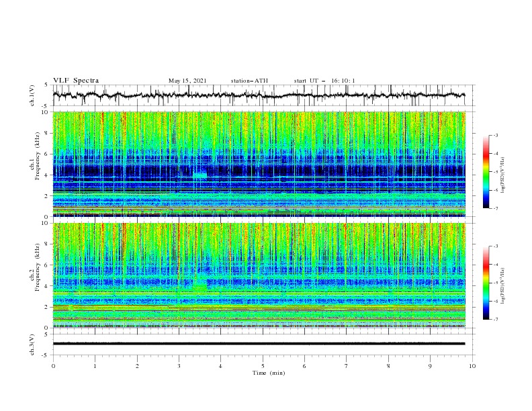
Task: Click the time axis tick label "3"
Action: (x=179, y=366)
